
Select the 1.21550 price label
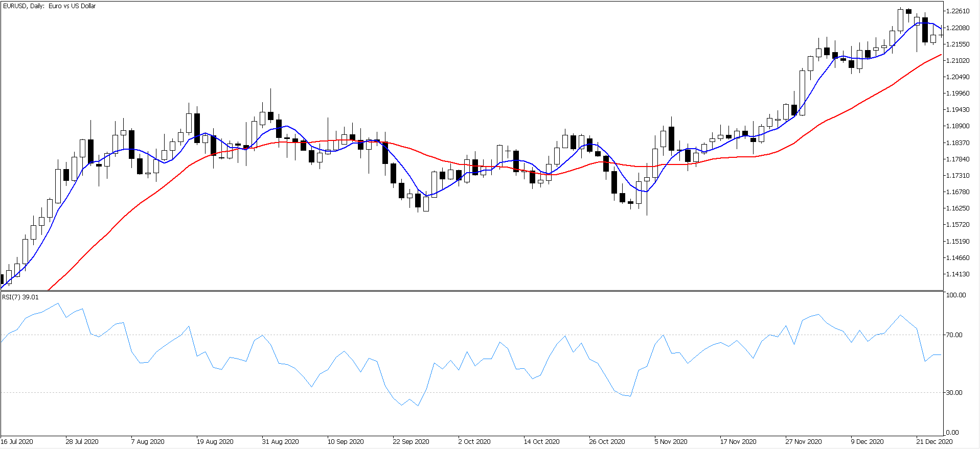[958, 44]
